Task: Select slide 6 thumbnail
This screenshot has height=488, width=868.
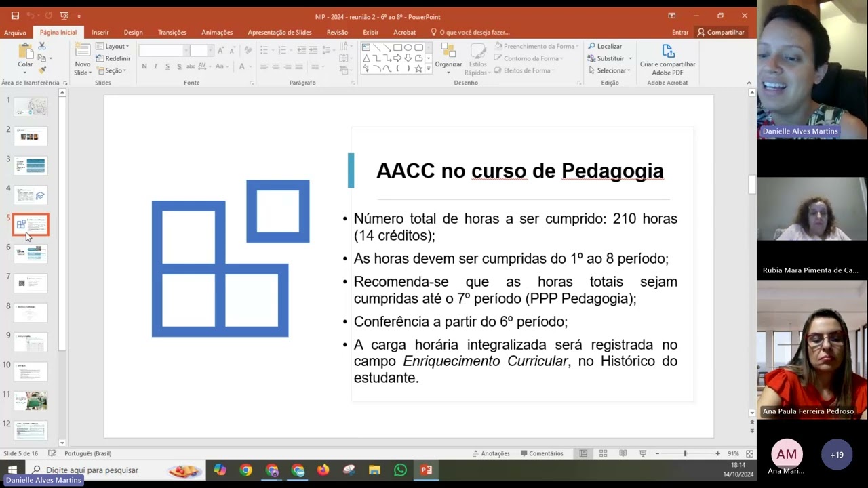Action: pos(31,253)
